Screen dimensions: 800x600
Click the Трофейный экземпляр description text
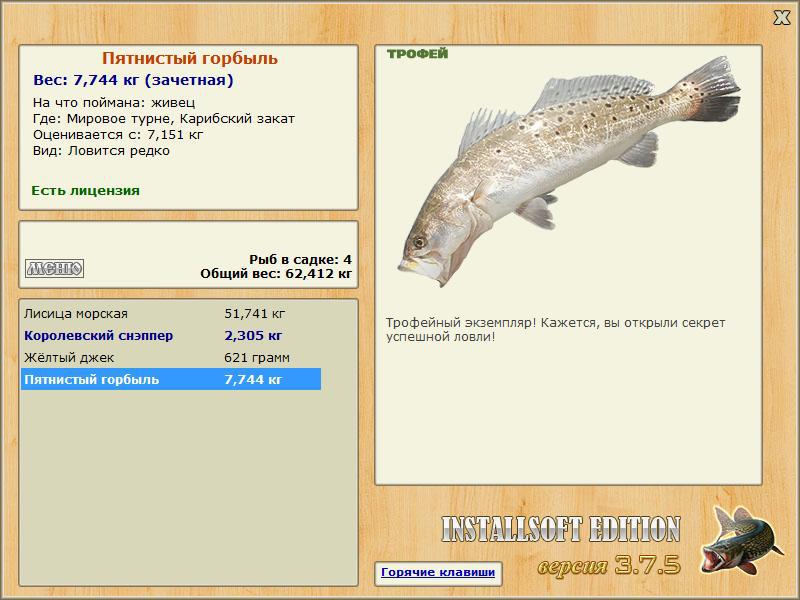556,330
